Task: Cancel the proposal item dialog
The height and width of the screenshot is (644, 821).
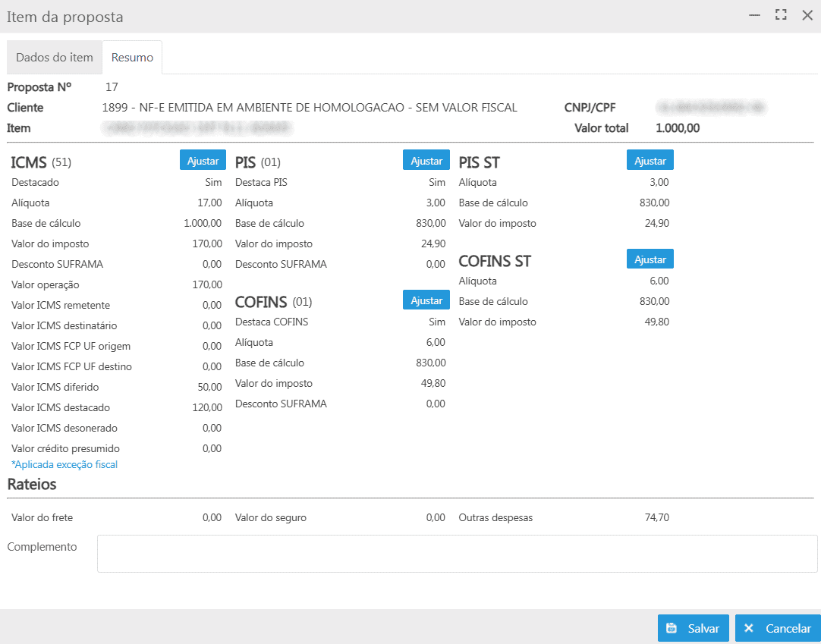Action: coord(777,628)
